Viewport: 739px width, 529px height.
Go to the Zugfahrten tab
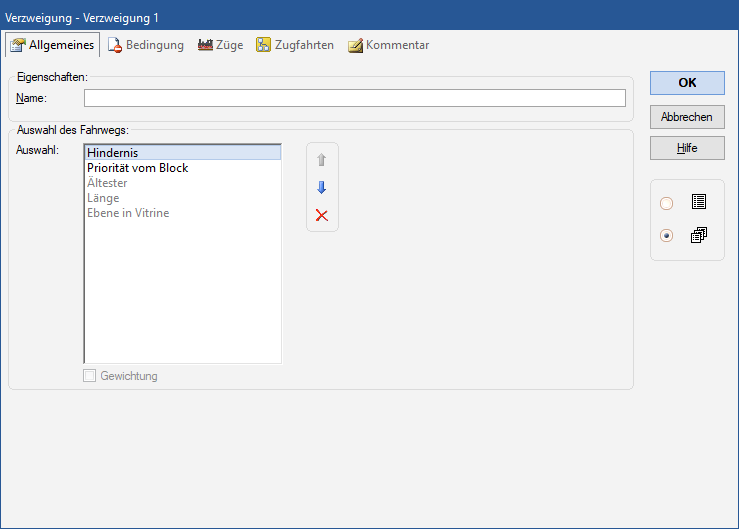[x=295, y=45]
